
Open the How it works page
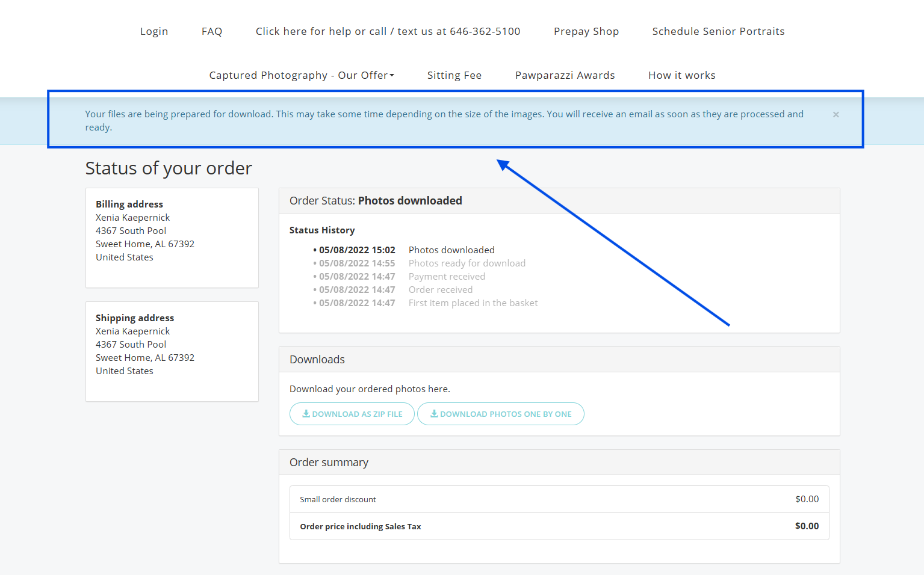click(682, 75)
